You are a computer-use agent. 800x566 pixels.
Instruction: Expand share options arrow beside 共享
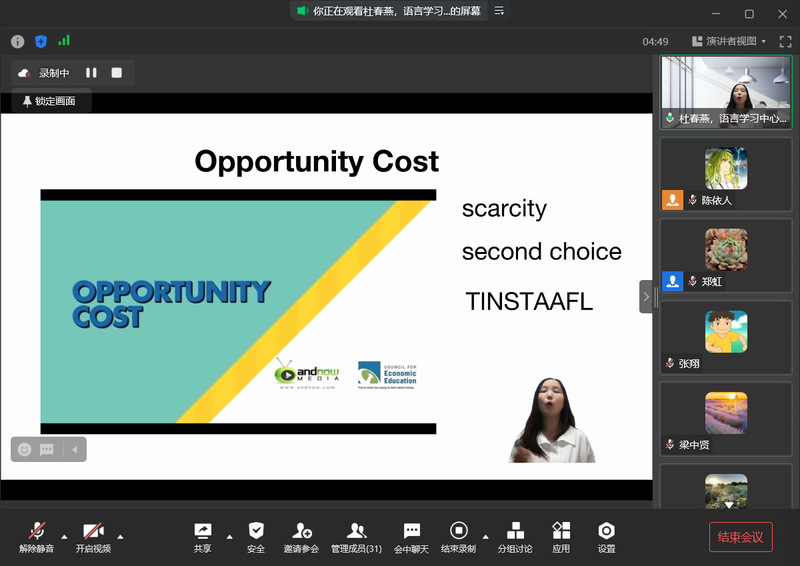pos(229,536)
